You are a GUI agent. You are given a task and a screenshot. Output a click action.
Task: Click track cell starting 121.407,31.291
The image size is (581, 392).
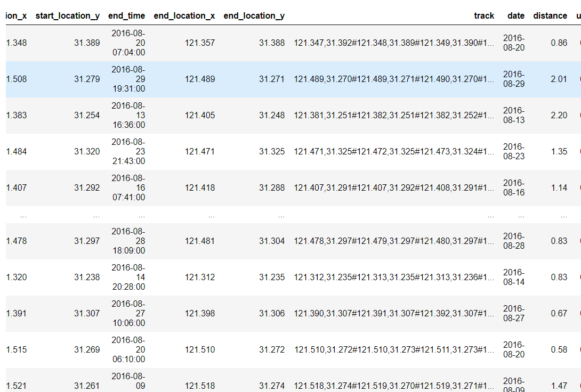click(x=394, y=188)
